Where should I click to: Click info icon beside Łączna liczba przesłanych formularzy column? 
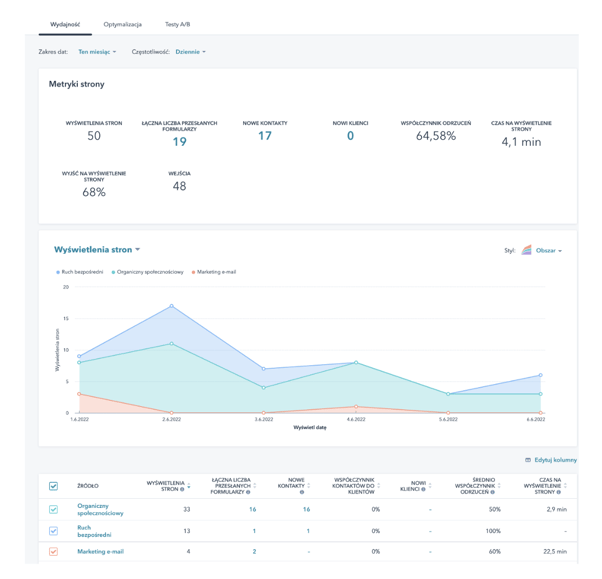point(248,492)
